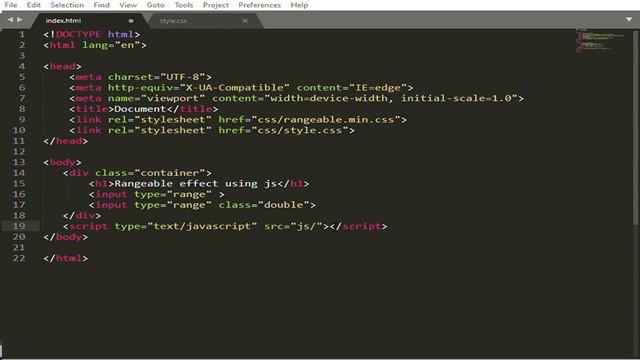Screen dimensions: 640x360
Task: Click the opening body tag
Action: point(62,162)
